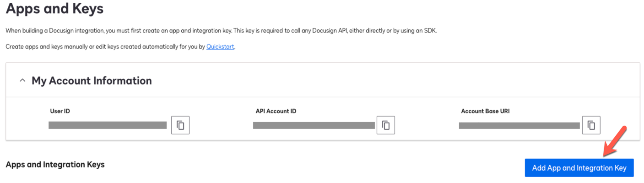Image resolution: width=644 pixels, height=183 pixels.
Task: Copy the User ID value
Action: (180, 125)
